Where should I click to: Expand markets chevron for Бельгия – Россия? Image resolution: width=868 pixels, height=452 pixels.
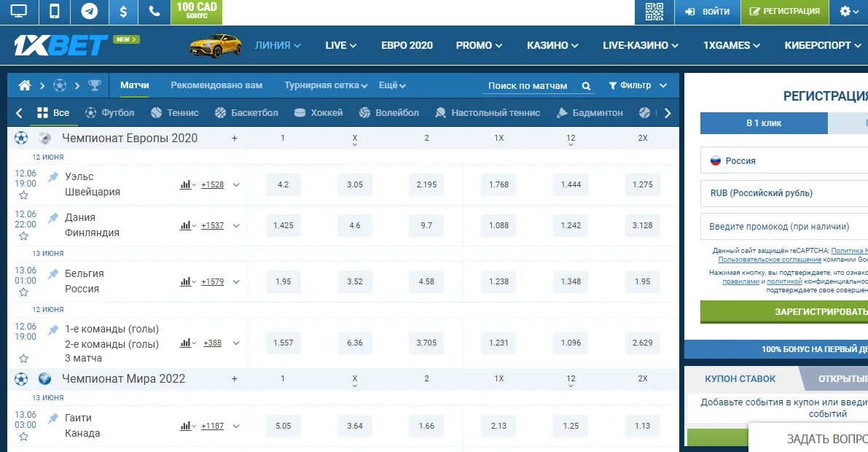[x=236, y=282]
